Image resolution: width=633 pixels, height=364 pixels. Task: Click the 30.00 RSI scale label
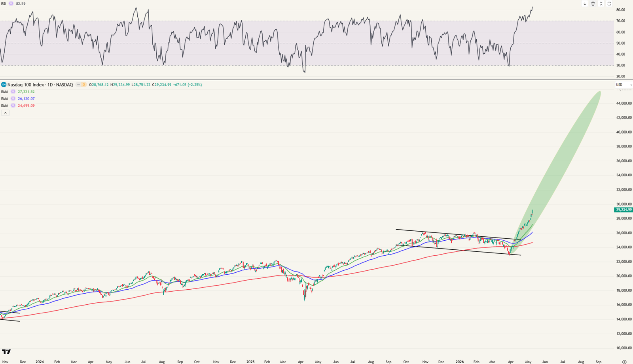(620, 65)
